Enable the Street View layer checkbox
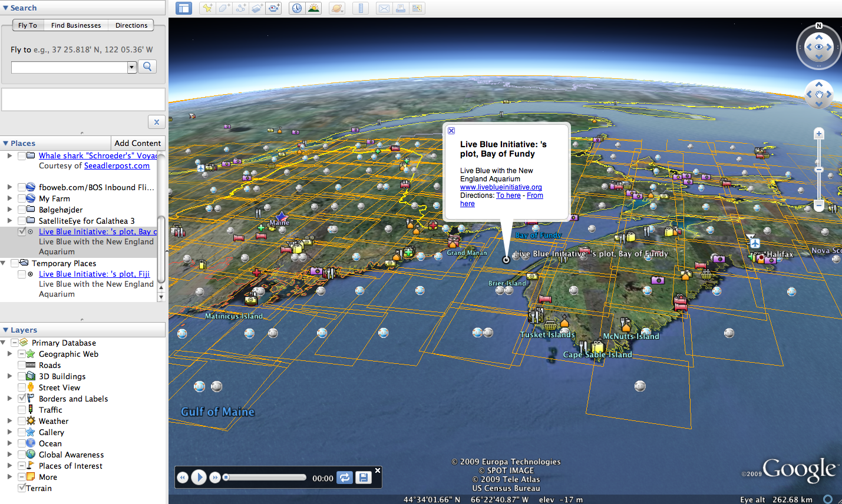This screenshot has width=842, height=504. tap(22, 387)
